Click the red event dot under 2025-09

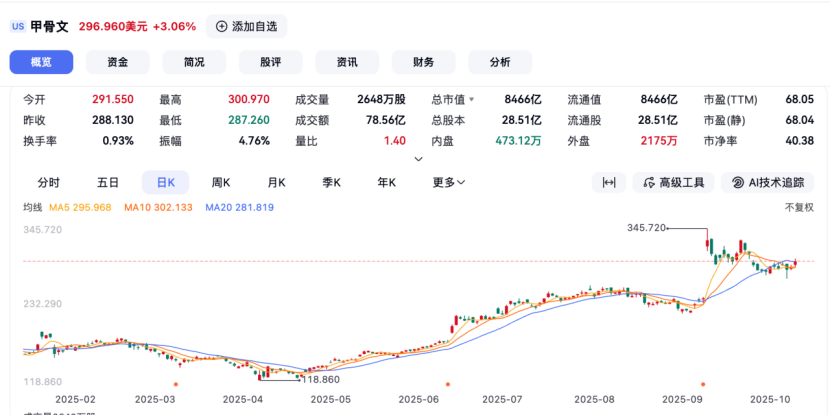pyautogui.click(x=704, y=384)
